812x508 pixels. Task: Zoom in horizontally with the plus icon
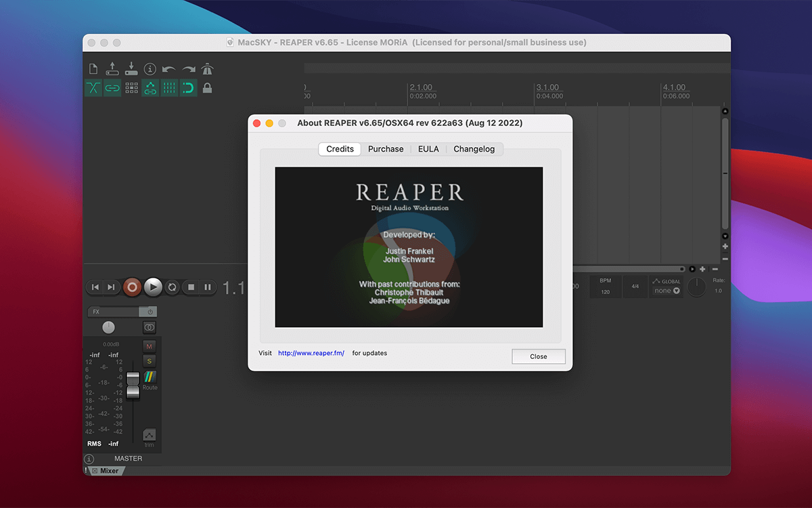point(703,269)
